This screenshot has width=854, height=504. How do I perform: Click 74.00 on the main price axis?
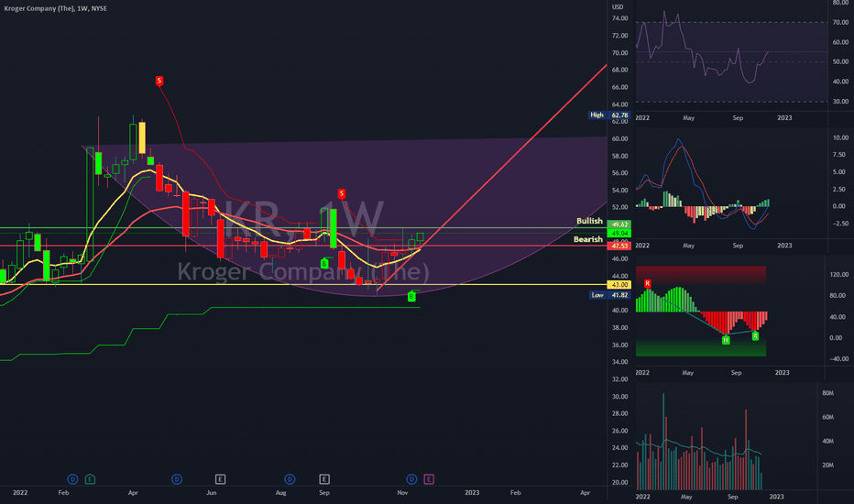619,18
